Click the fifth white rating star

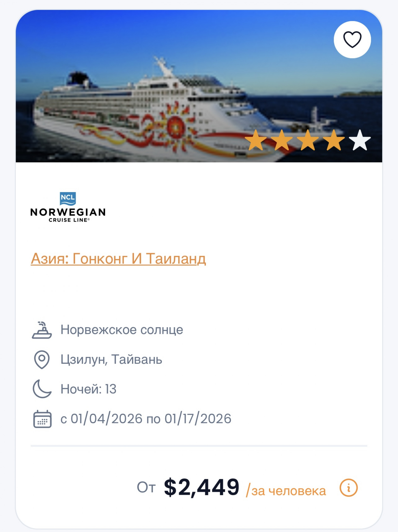click(x=360, y=140)
